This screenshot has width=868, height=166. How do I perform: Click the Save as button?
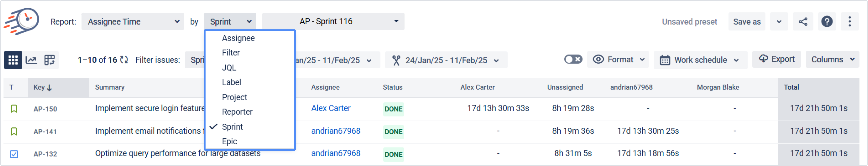[747, 22]
